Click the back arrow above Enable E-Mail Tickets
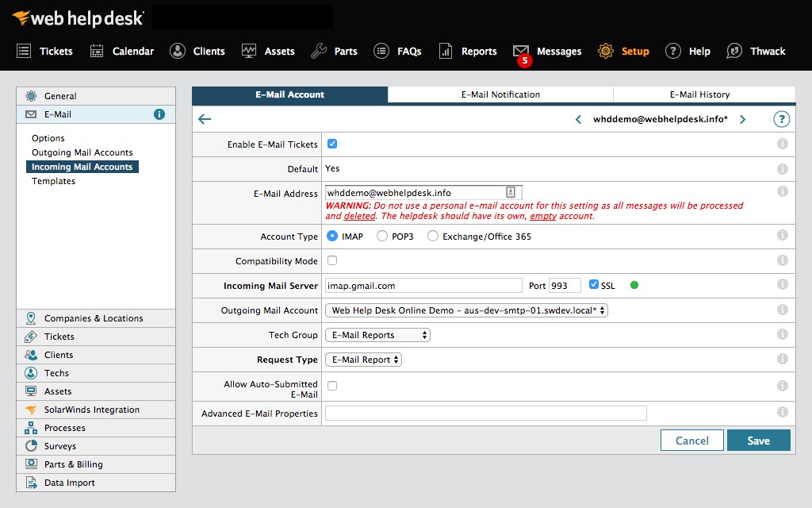The height and width of the screenshot is (508, 812). [205, 117]
